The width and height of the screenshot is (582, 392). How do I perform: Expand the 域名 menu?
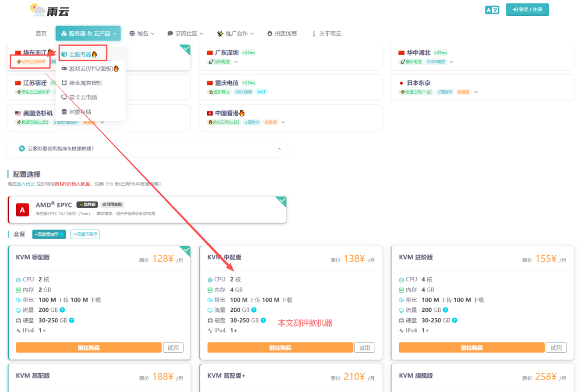pos(142,34)
